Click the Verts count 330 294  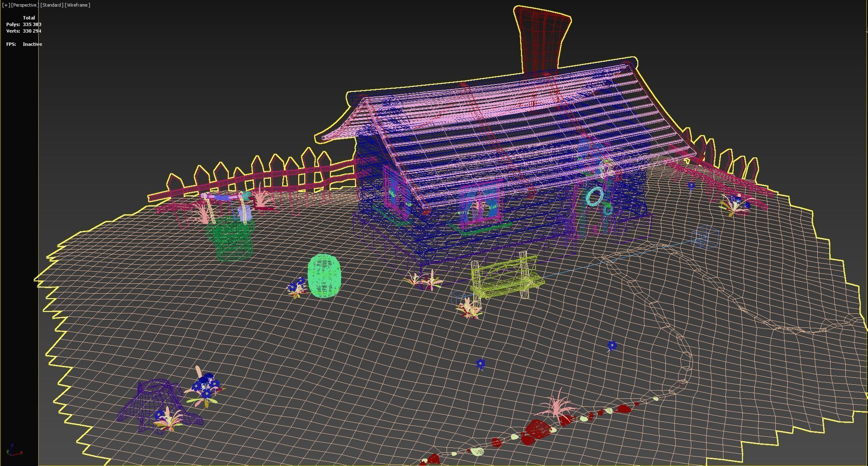[32, 31]
